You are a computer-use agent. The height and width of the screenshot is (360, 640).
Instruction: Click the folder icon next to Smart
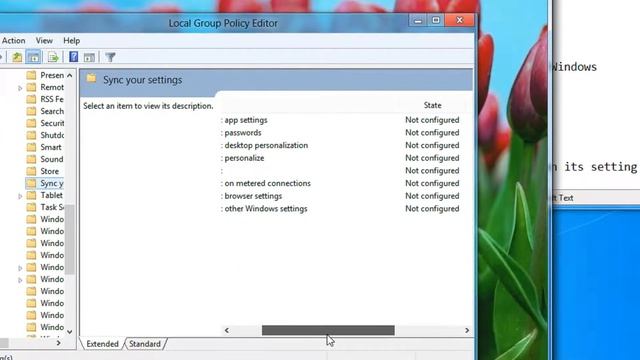click(31, 147)
